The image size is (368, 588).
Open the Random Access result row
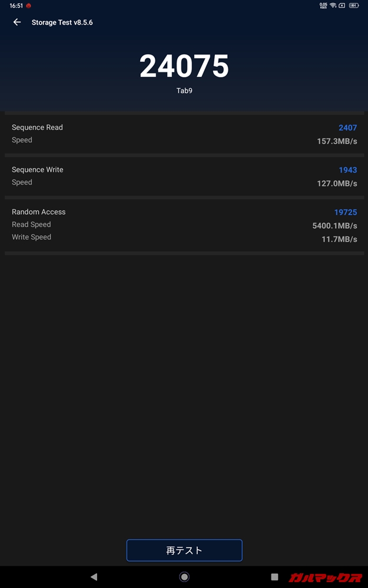(184, 225)
